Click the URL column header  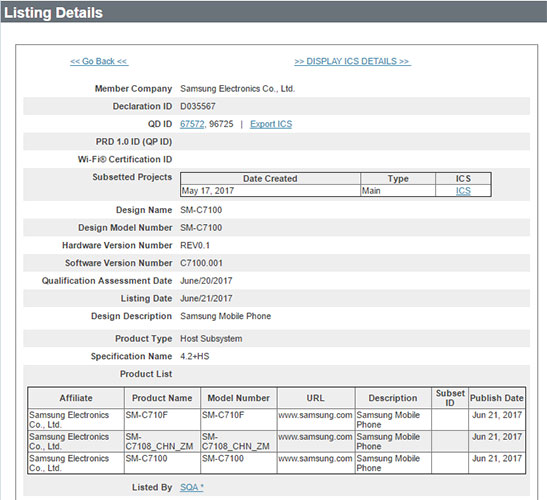tap(316, 398)
